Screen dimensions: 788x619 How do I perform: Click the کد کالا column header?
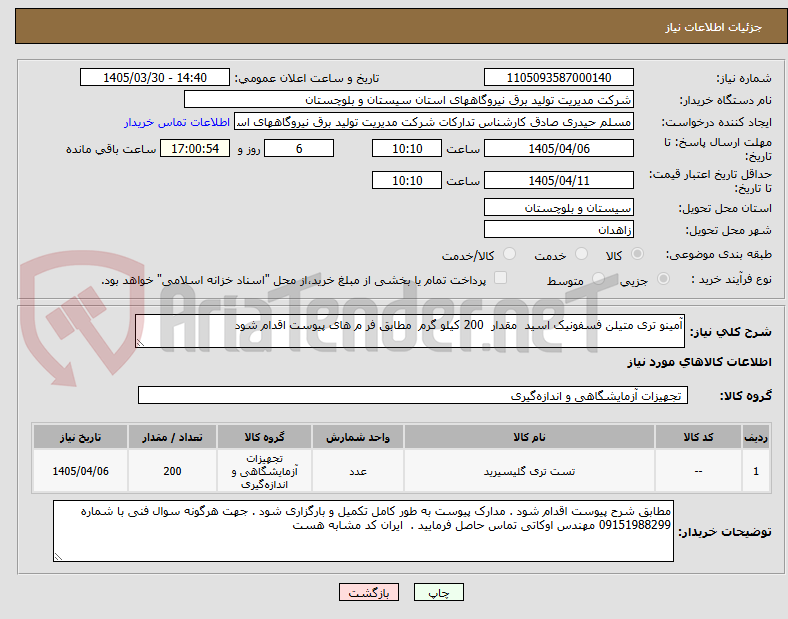698,437
